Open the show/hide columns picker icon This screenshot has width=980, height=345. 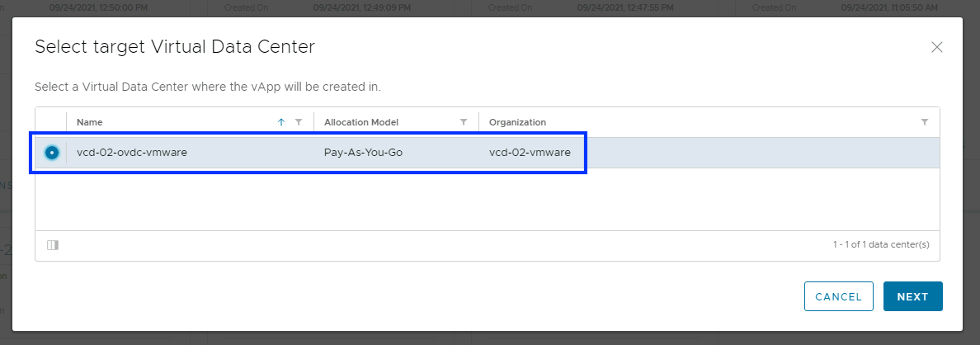(53, 245)
